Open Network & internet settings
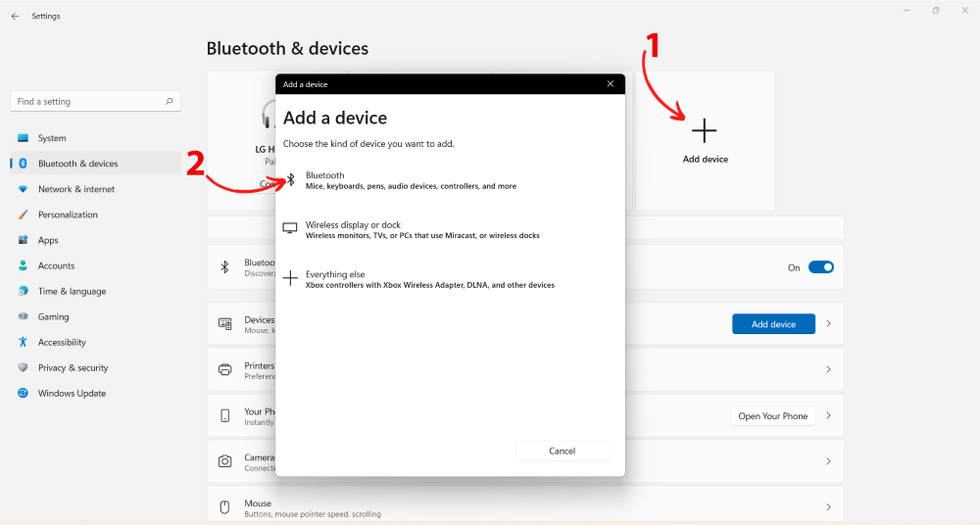The height and width of the screenshot is (525, 980). tap(96, 189)
